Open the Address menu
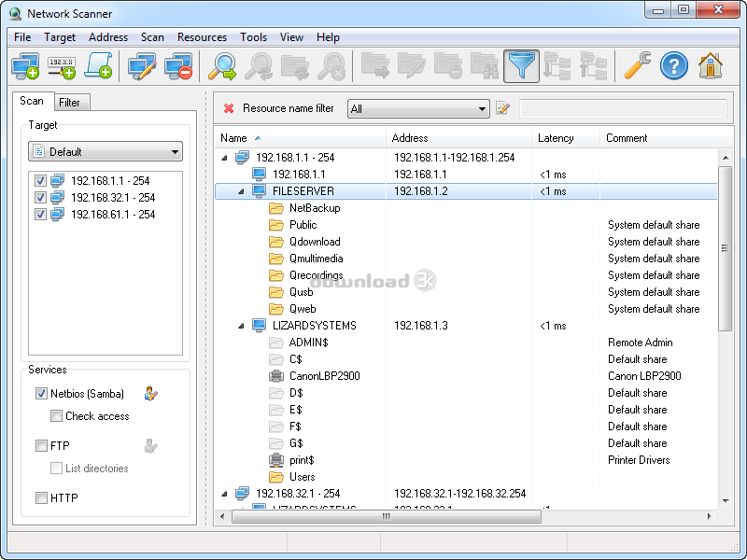This screenshot has width=747, height=560. [x=108, y=37]
